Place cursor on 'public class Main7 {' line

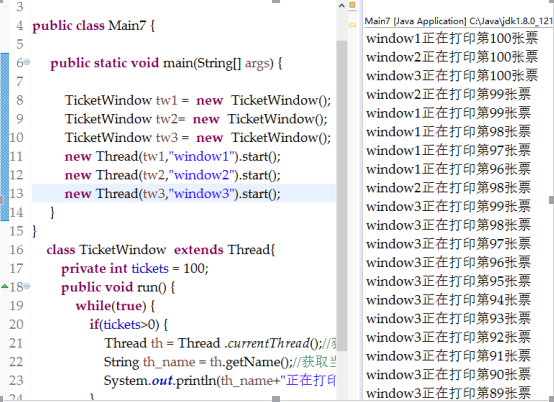point(94,25)
